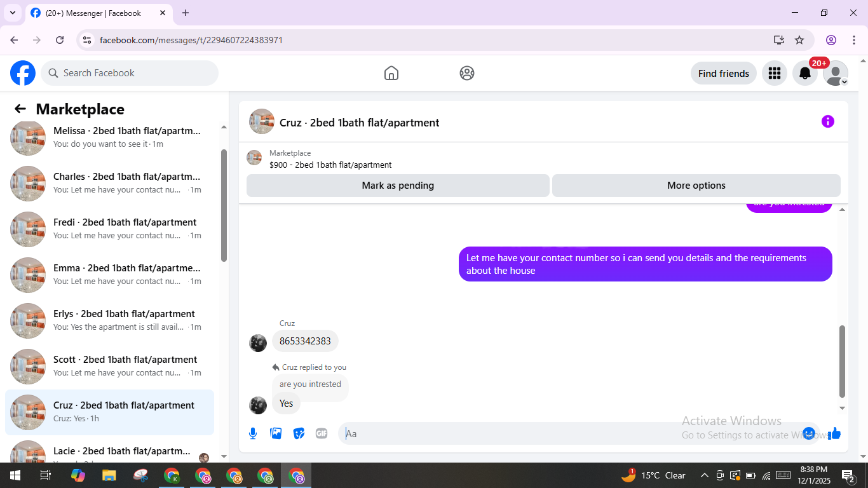Record a voice clip with microphone icon
The image size is (868, 488).
(253, 433)
